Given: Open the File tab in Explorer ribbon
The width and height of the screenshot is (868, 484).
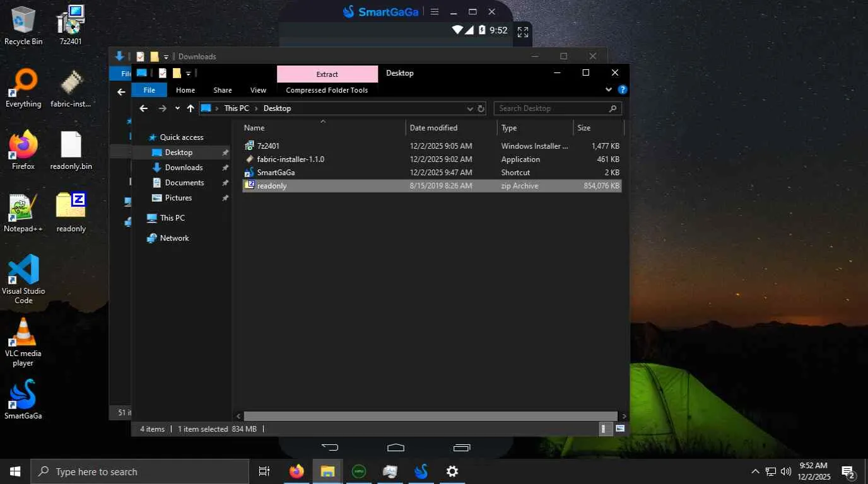Looking at the screenshot, I should click(x=150, y=90).
